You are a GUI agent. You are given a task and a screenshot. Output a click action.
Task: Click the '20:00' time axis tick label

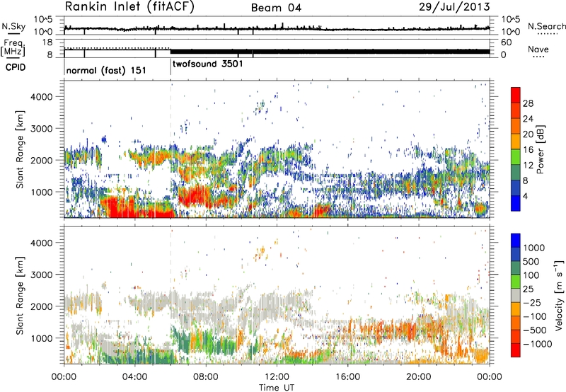(x=418, y=377)
